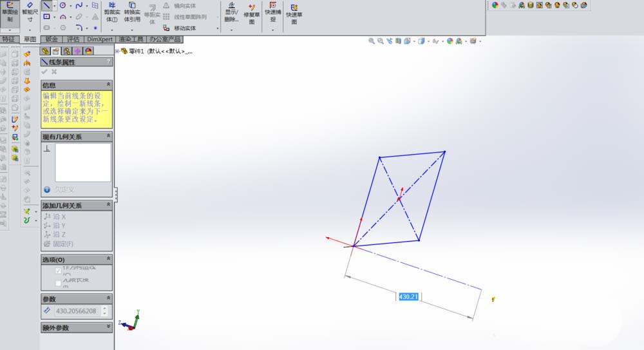644x350 pixels.
Task: Select the Sketch Fillet tool
Action: coord(79,28)
